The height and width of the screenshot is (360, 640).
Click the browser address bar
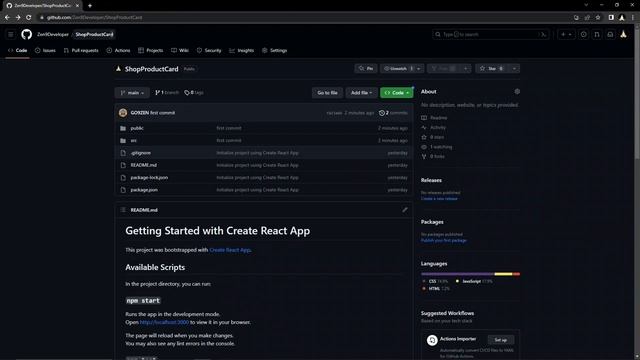(304, 18)
